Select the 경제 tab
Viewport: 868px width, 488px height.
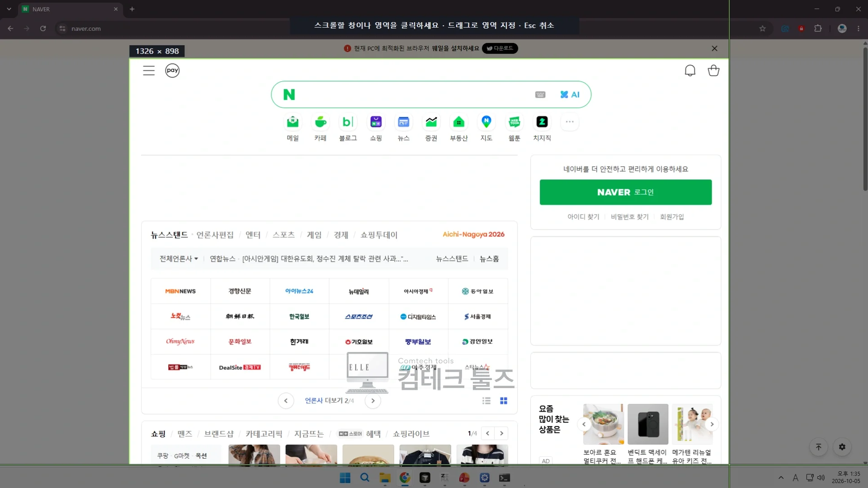[x=341, y=235]
